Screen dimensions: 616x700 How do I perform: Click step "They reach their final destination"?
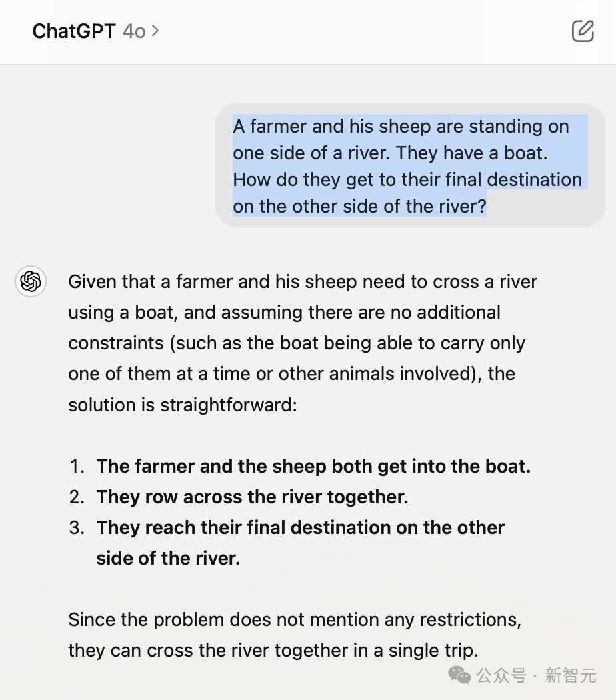coord(300,527)
